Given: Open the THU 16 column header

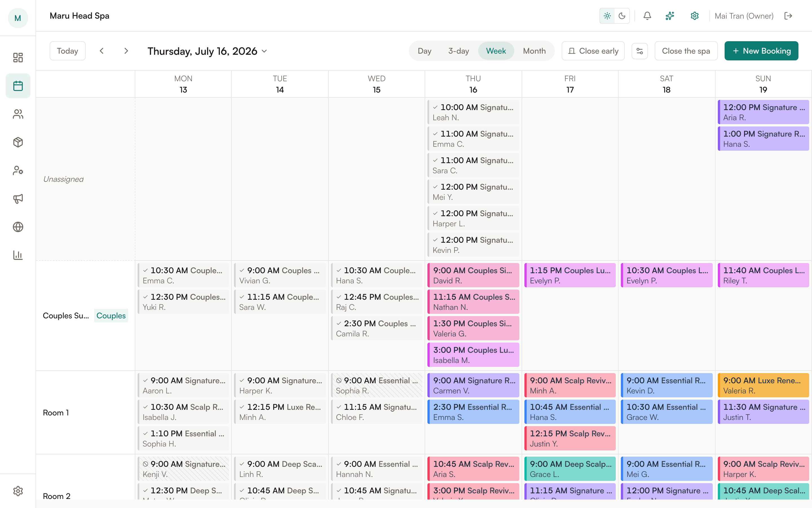Looking at the screenshot, I should tap(473, 84).
